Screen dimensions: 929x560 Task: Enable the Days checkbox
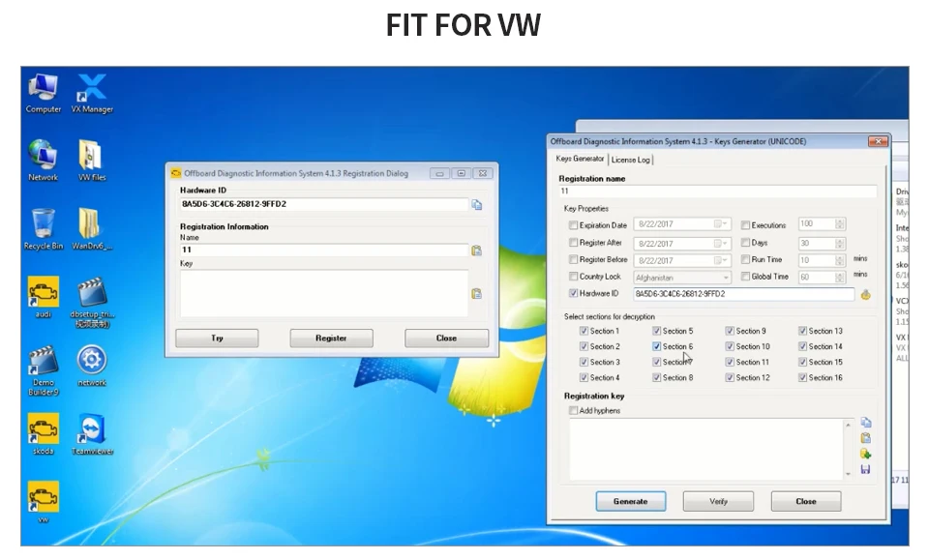pos(745,243)
